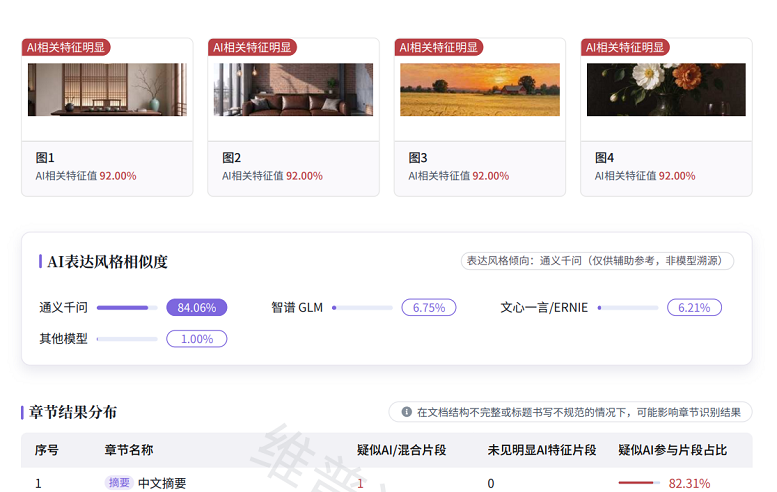Click the 章节名称 column header
This screenshot has width=777, height=492.
tap(129, 450)
